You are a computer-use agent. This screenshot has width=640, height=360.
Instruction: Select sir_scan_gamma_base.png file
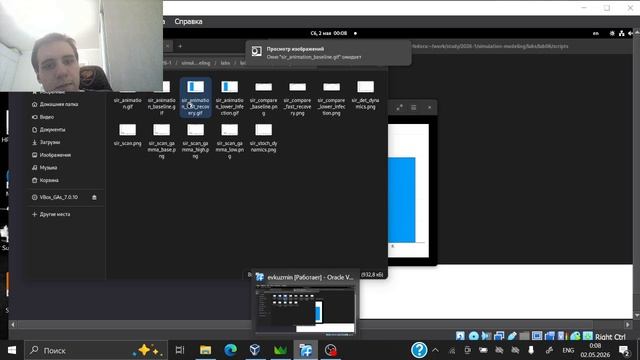[x=161, y=140]
